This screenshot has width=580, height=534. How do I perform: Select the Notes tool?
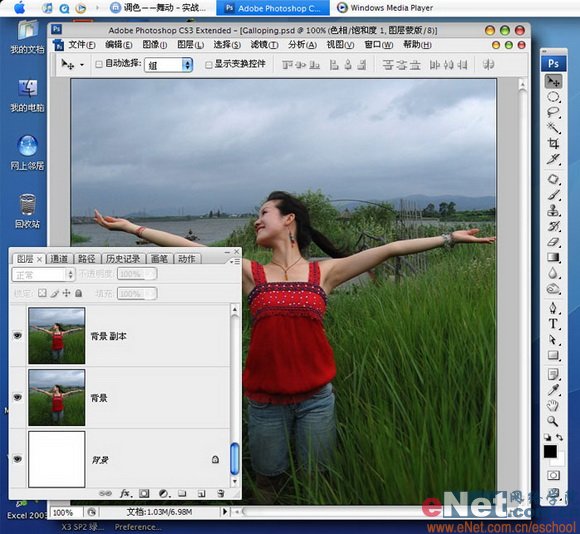click(x=553, y=375)
